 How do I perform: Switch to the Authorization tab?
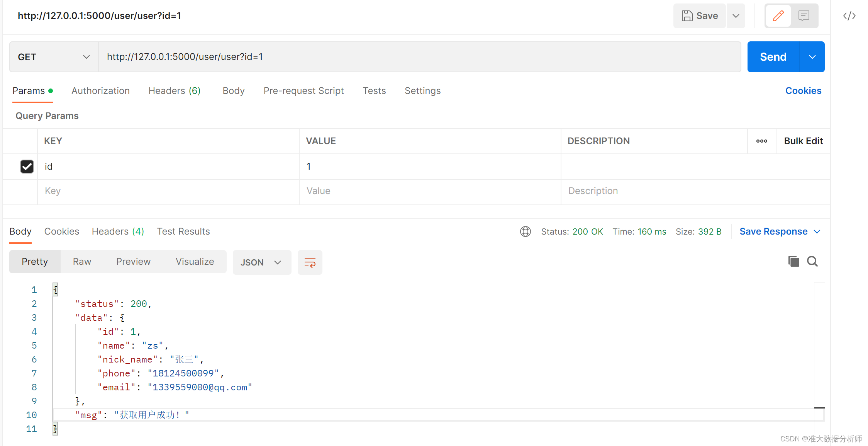(x=100, y=91)
